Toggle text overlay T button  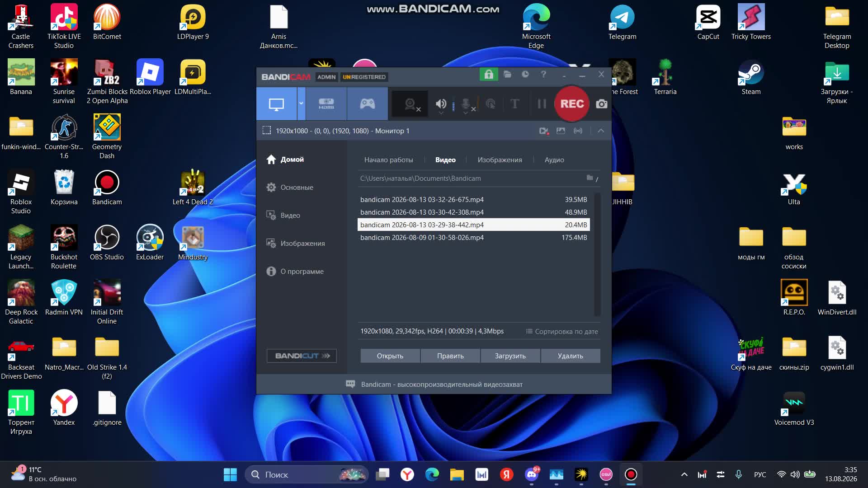click(x=514, y=104)
